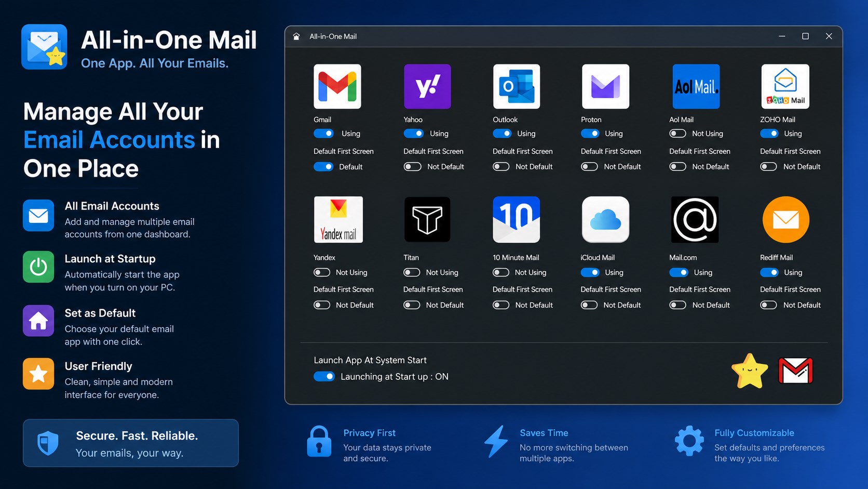Turn off the ZOHO Mail Using toggle

point(769,134)
